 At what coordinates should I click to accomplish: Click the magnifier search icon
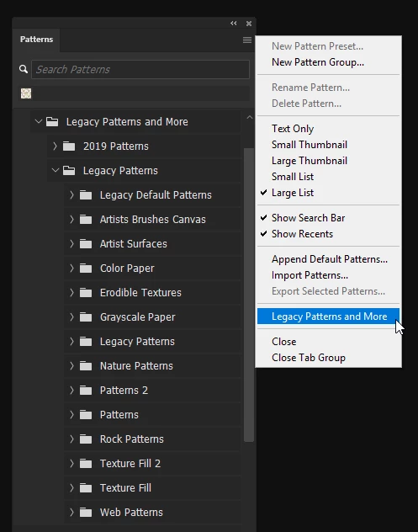pos(24,69)
